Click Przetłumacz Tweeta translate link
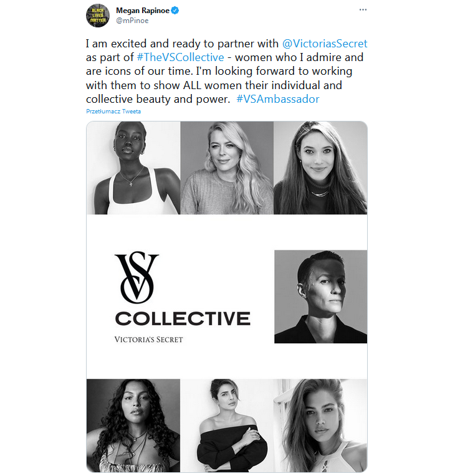Viewport: 455px width, 476px height. tap(113, 112)
